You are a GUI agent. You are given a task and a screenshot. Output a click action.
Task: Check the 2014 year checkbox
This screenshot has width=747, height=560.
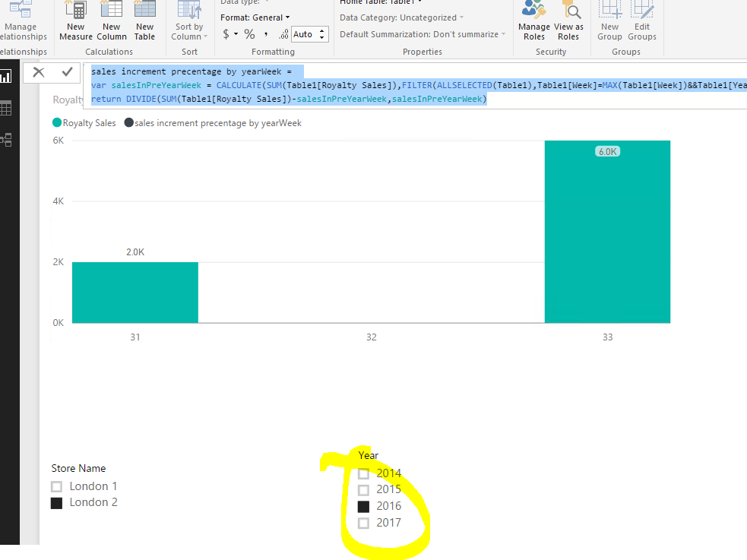point(363,474)
